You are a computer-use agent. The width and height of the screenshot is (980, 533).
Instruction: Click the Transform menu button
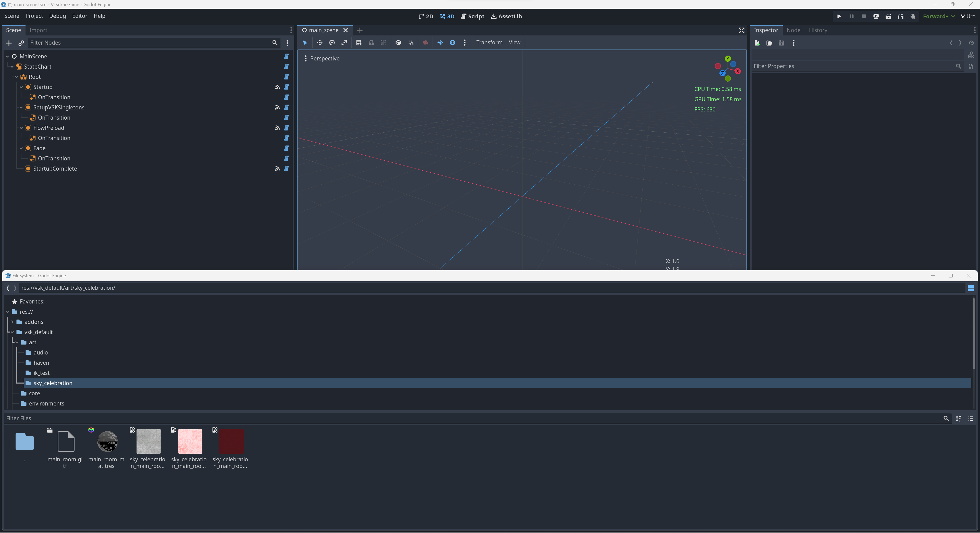tap(489, 43)
